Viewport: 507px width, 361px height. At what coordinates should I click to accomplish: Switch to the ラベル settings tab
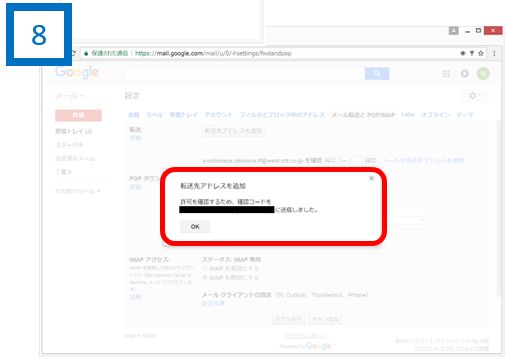tap(154, 115)
